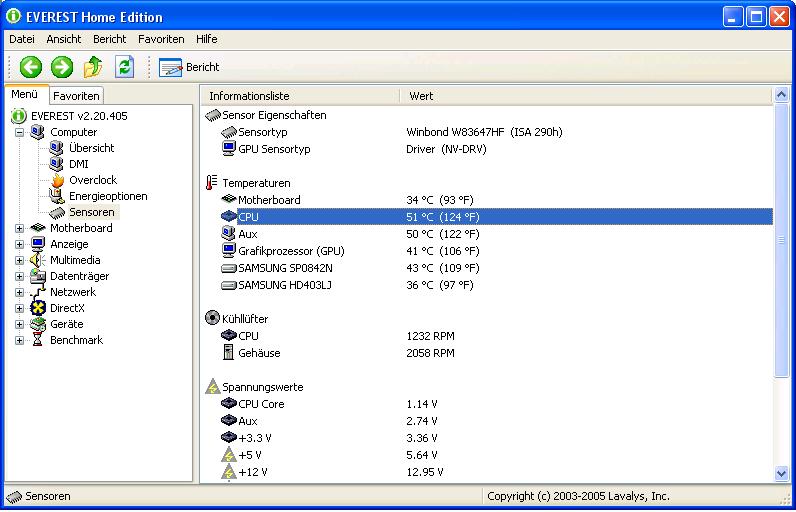Refresh the view using the Refresh icon
Screen dimensions: 796x512
124,67
